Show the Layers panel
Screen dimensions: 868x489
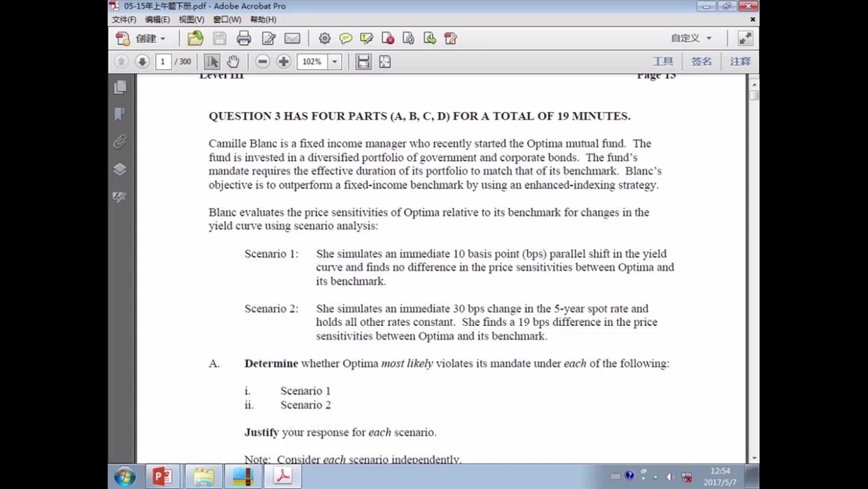tap(120, 169)
